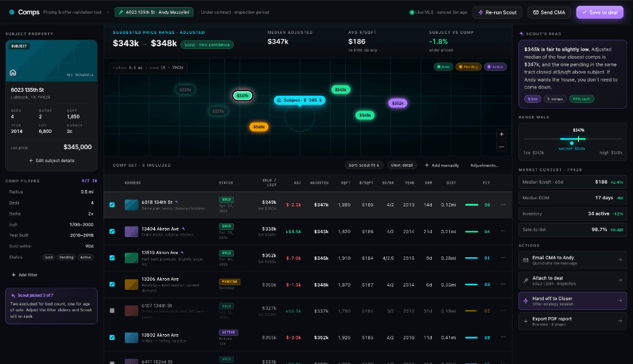Change the Baths filter value 2+
This screenshot has width=633, height=364.
(x=91, y=214)
